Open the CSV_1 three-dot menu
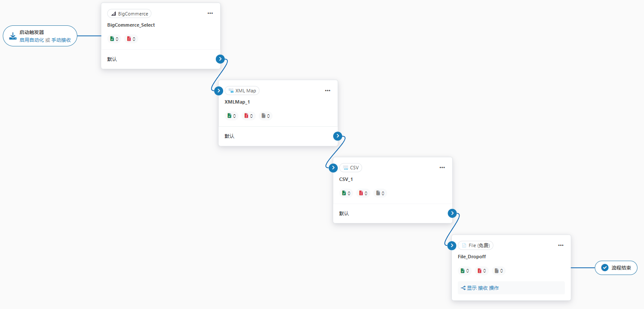The image size is (644, 309). pos(442,168)
